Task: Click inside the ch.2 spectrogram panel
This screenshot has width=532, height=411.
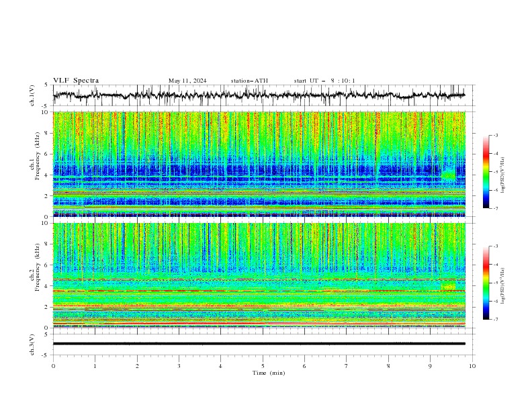Action: 259,275
